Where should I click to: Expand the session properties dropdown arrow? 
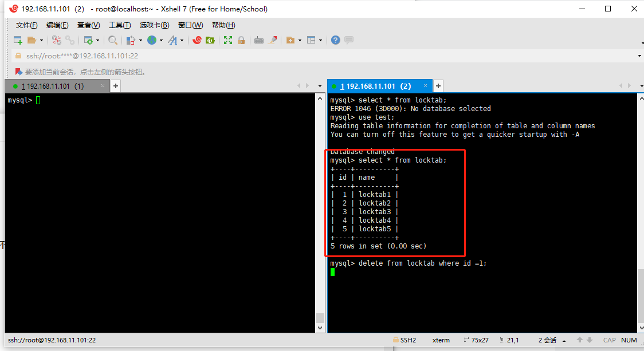pyautogui.click(x=97, y=40)
